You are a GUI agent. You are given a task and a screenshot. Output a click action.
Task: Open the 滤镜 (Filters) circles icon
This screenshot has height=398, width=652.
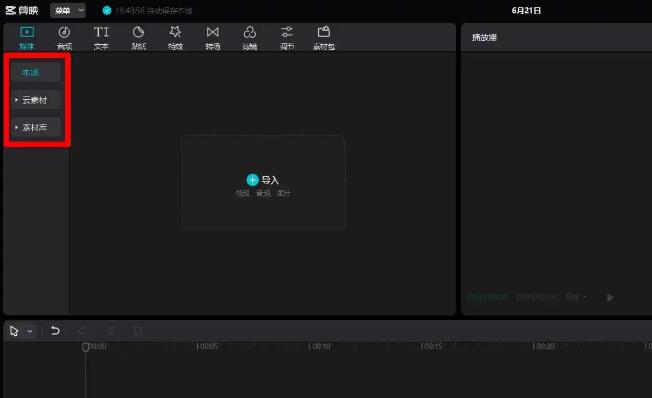(249, 32)
